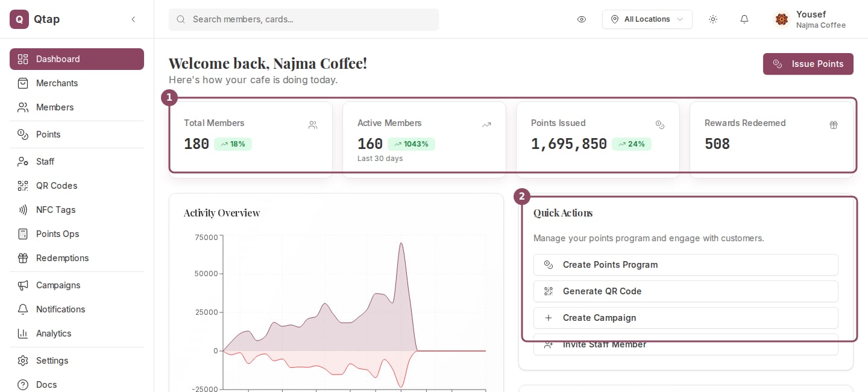
Task: Click the Campaigns megaphone icon
Action: click(x=23, y=285)
